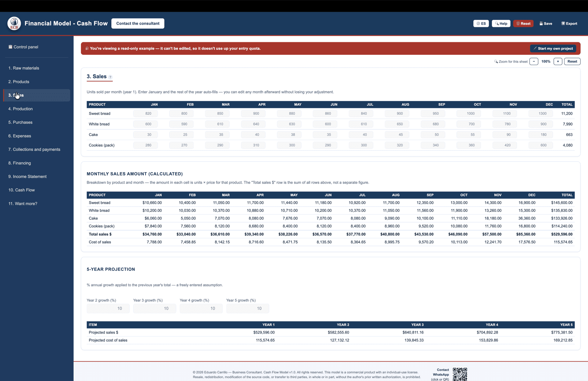The image size is (588, 381).
Task: Open the Control panel in the sidebar
Action: [x=37, y=47]
